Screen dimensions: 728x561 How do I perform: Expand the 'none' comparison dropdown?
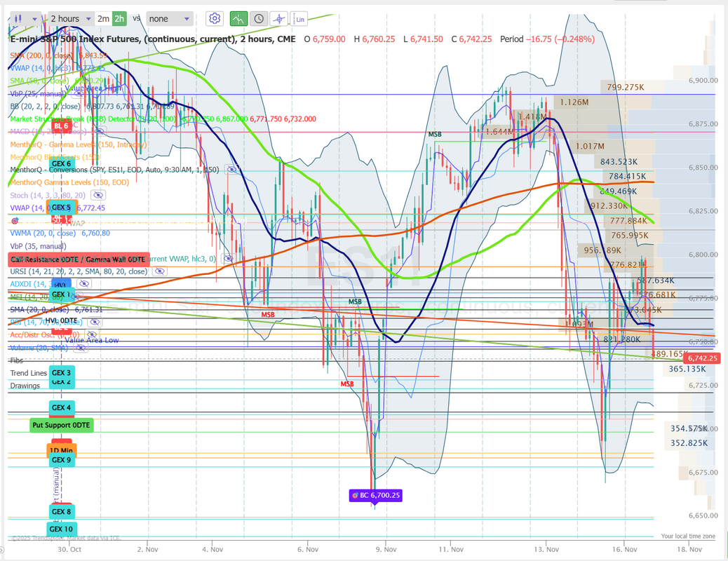click(x=168, y=18)
